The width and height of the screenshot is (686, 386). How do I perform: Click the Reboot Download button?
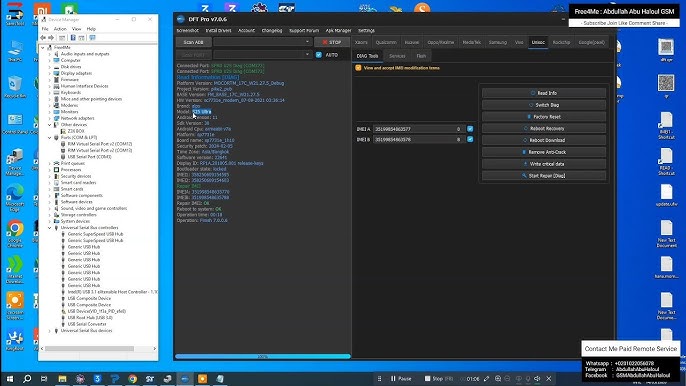tap(544, 140)
